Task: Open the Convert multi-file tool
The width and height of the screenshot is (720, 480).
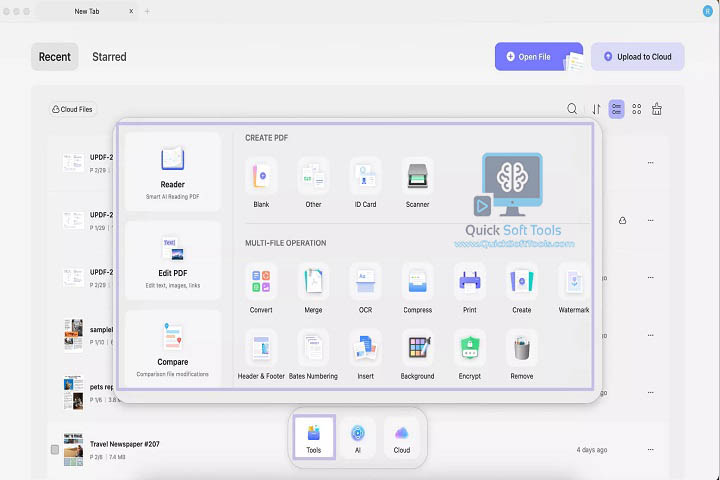Action: pyautogui.click(x=261, y=288)
